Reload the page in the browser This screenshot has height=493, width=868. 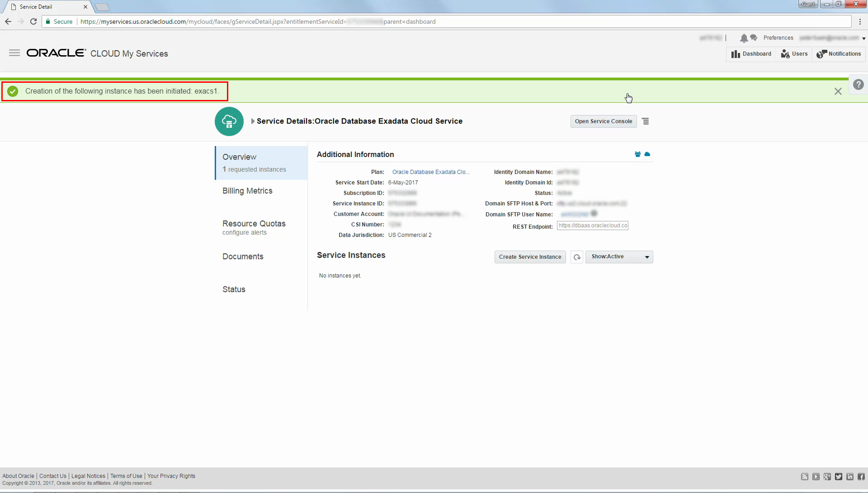[33, 21]
